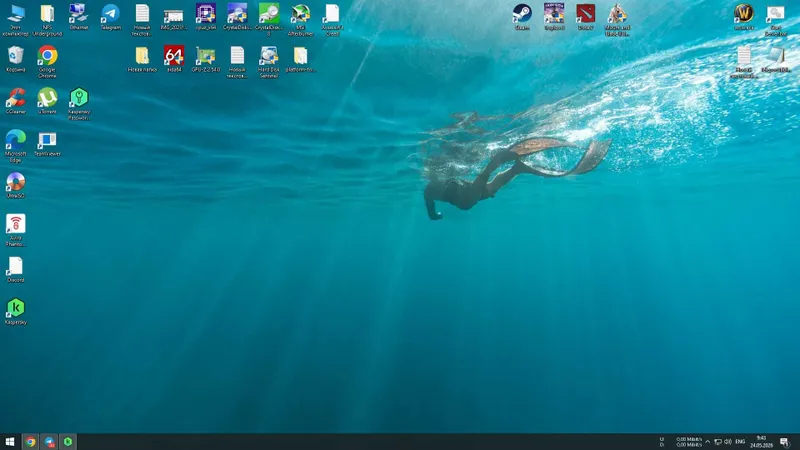Launch the aida64 shortcut
Screen dimensions: 800x450
click(174, 58)
